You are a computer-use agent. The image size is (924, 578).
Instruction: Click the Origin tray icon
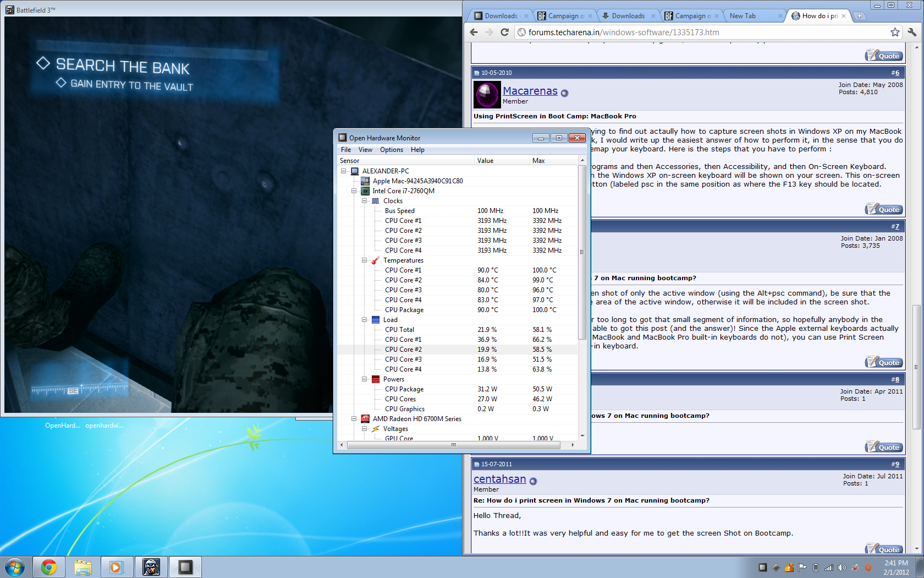click(868, 568)
